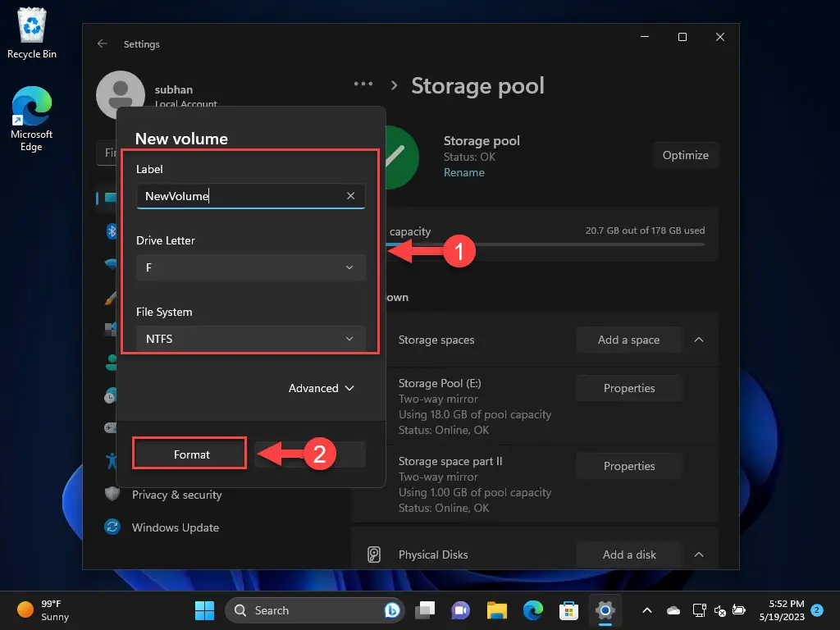840x630 pixels.
Task: Open Microsoft Store taskbar icon
Action: (568, 610)
